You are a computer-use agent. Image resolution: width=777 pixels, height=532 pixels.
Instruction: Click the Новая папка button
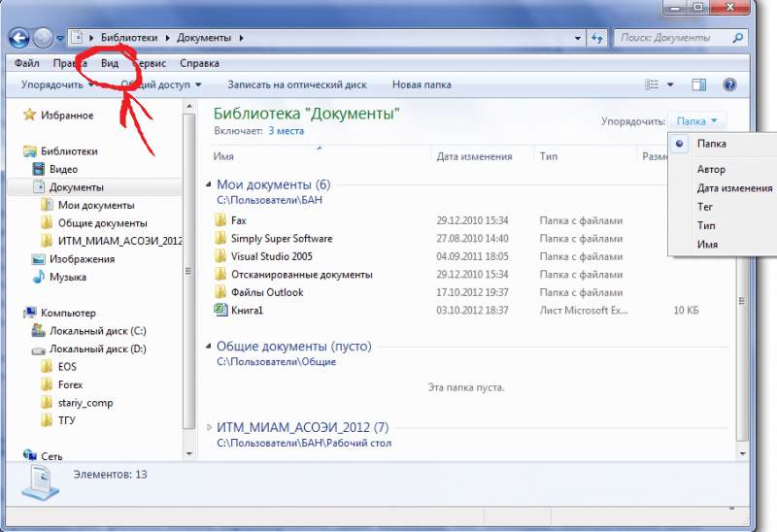(x=421, y=85)
